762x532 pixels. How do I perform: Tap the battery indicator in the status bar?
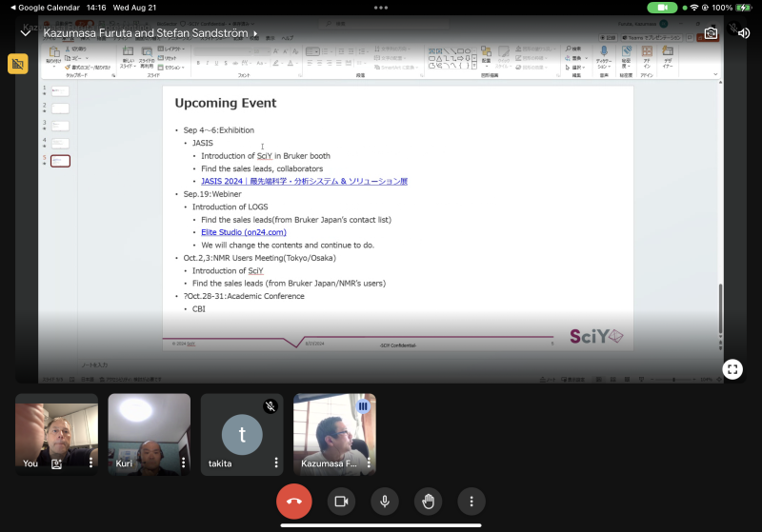(744, 8)
